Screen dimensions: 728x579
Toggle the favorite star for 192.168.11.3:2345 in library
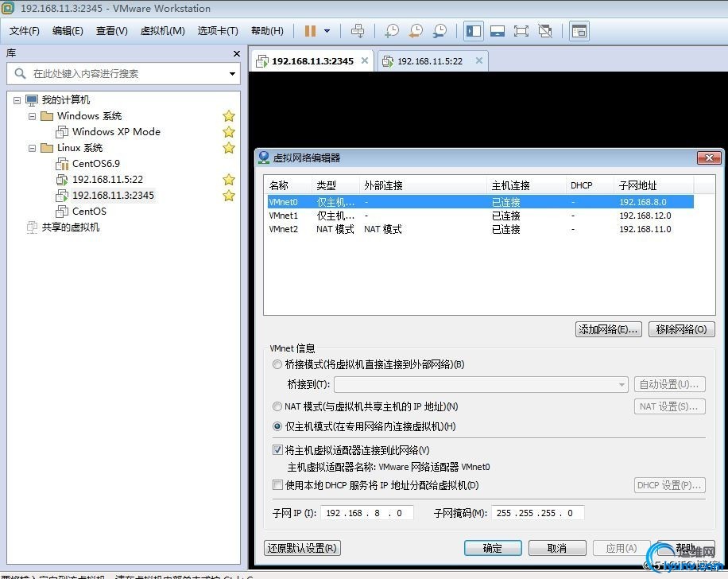click(x=228, y=196)
